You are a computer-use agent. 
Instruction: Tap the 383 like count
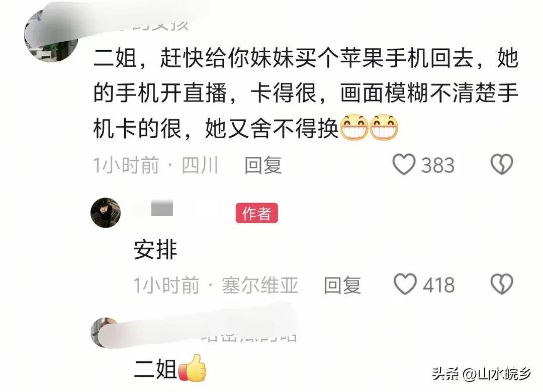(x=438, y=165)
